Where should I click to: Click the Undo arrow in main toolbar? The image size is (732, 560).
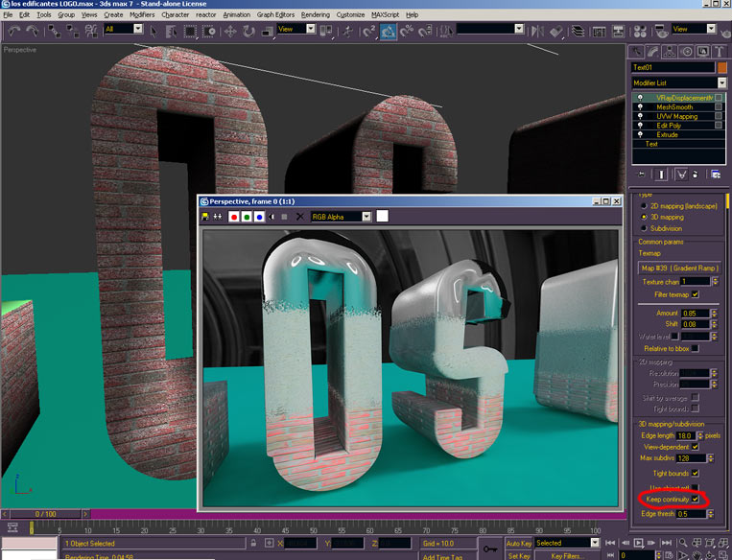pyautogui.click(x=14, y=32)
